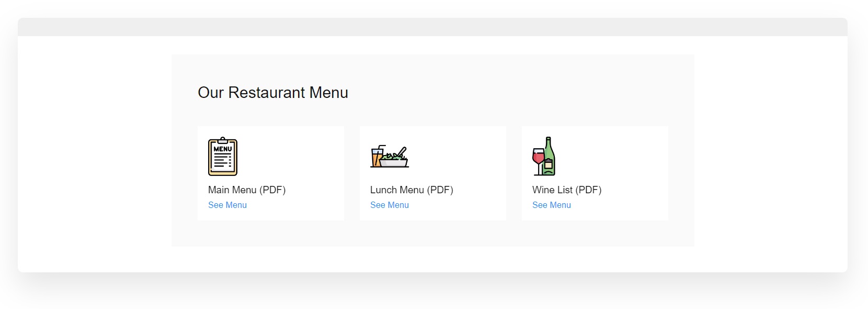This screenshot has width=868, height=309.
Task: Click the clipboard menu icon
Action: 223,156
